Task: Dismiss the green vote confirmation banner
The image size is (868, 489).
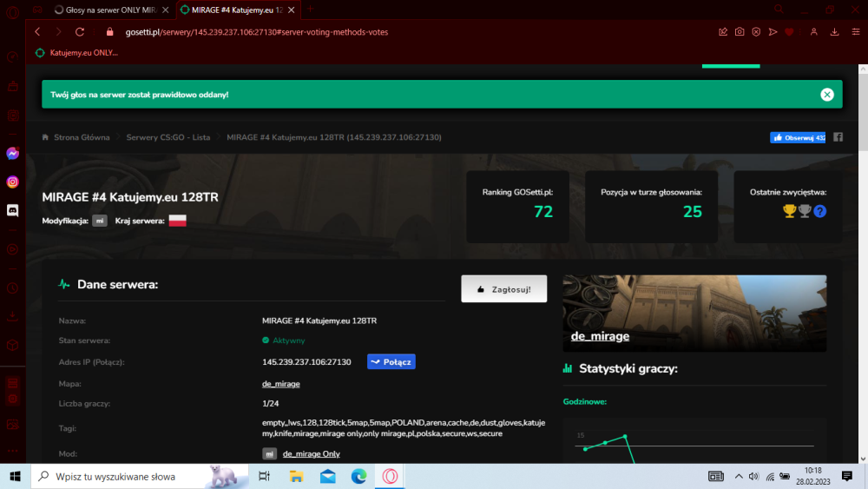Action: tap(827, 95)
